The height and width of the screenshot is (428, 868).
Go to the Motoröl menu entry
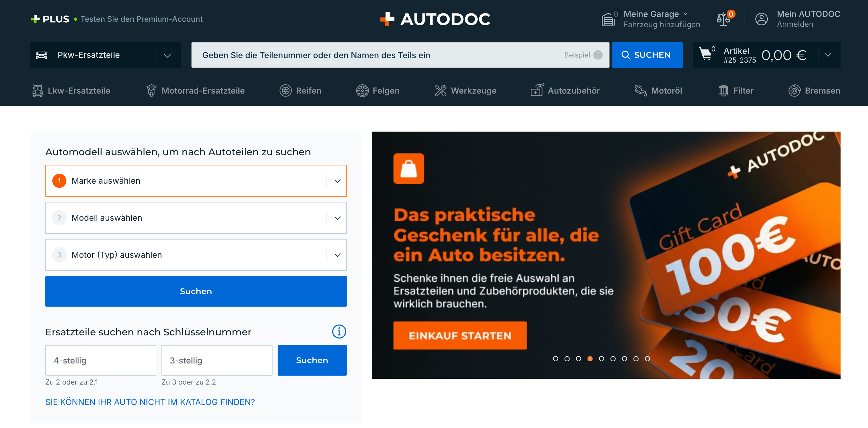click(658, 91)
